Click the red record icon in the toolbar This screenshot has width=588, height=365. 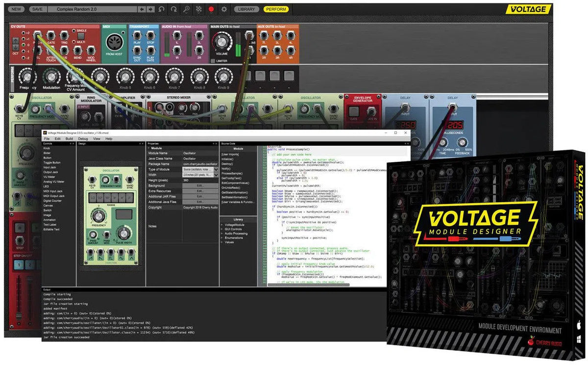click(x=211, y=9)
